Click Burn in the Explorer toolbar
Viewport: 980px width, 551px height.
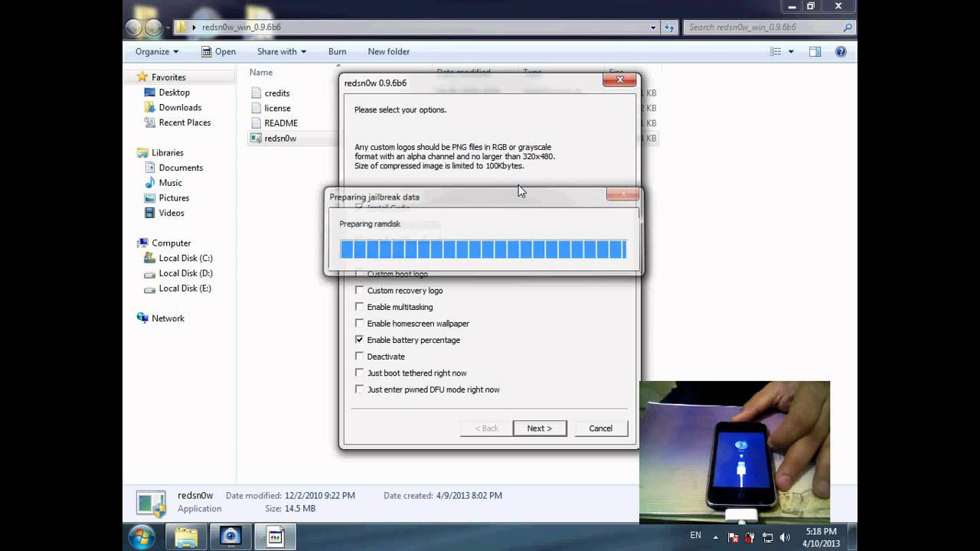pos(337,52)
